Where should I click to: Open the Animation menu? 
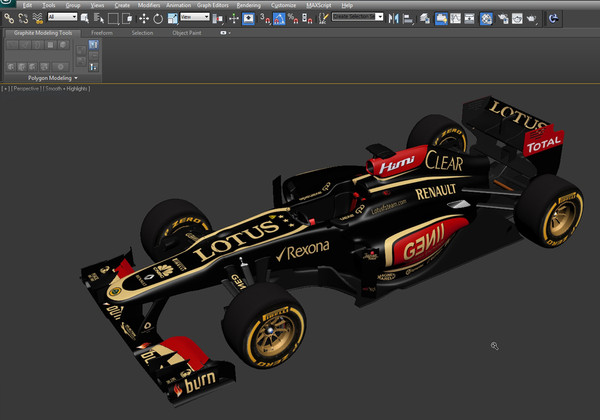pyautogui.click(x=178, y=5)
